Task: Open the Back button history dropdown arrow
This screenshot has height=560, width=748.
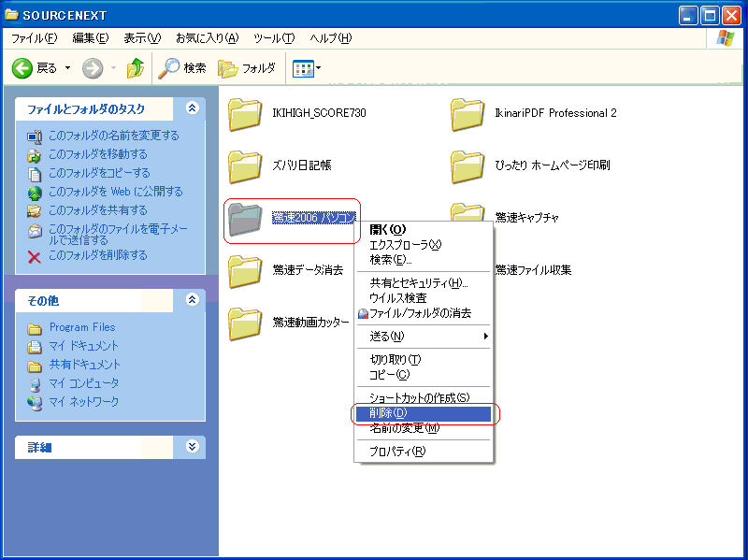Action: click(x=67, y=68)
